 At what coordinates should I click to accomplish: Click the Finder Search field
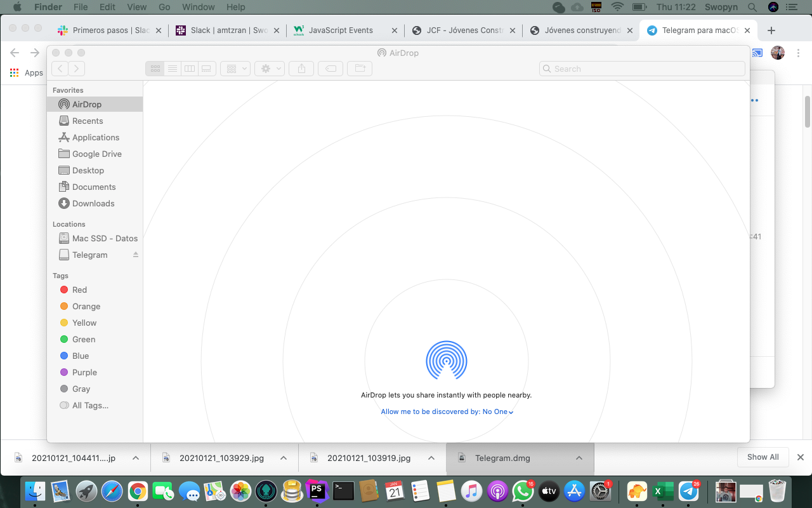click(x=642, y=69)
